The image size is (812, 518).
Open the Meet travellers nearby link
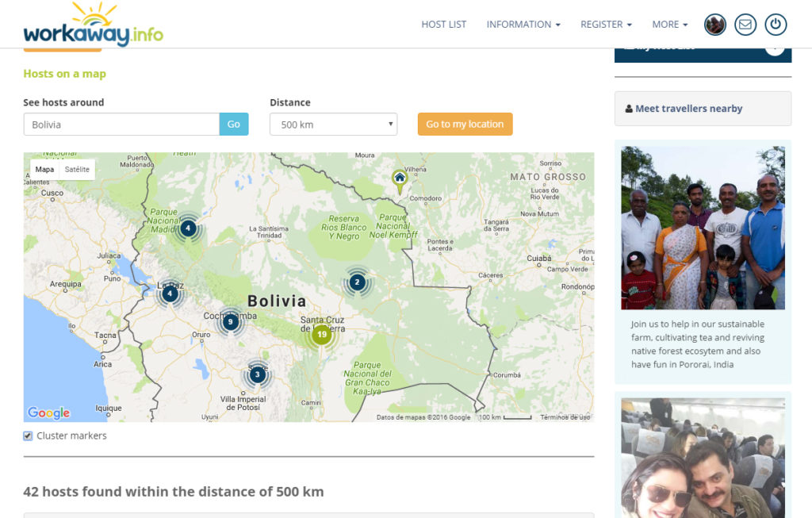tap(689, 109)
